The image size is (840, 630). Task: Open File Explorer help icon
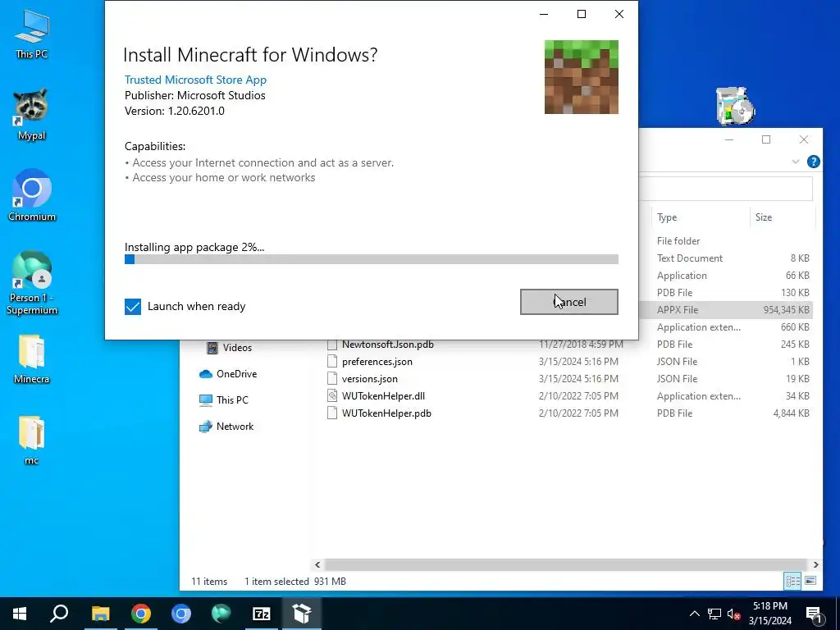point(813,162)
